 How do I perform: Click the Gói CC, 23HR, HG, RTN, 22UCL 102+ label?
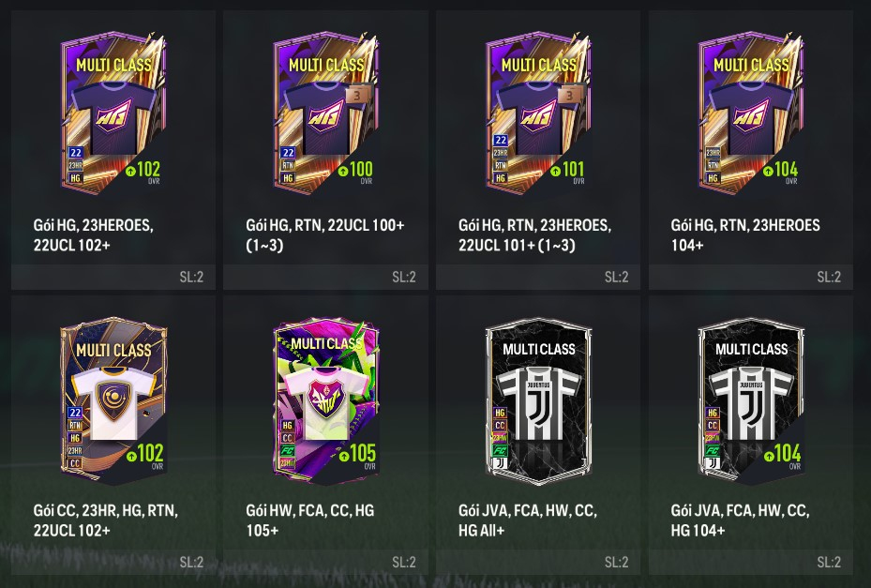[106, 520]
